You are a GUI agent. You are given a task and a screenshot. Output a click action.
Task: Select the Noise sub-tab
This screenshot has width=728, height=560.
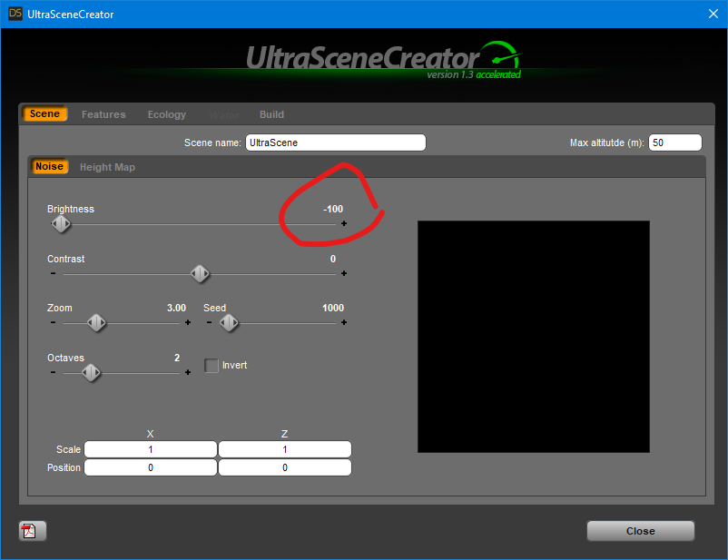[49, 166]
